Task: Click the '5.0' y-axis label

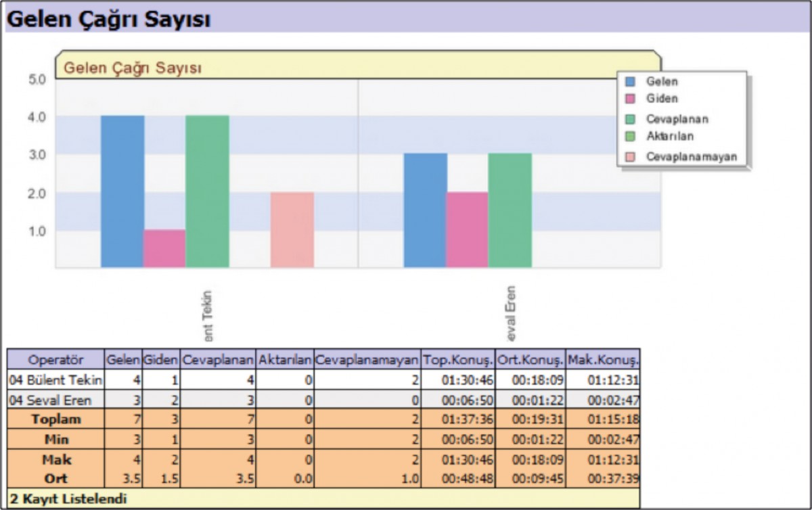Action: 37,79
